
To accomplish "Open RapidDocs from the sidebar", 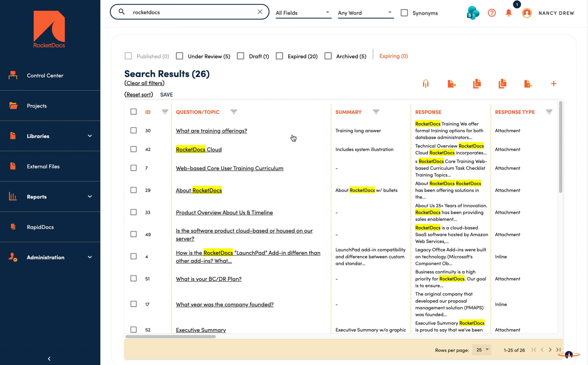I will coord(40,227).
